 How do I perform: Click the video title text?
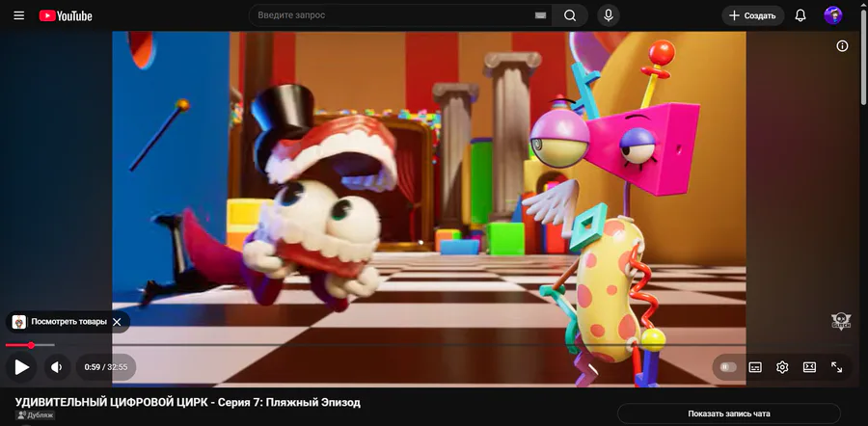(188, 402)
